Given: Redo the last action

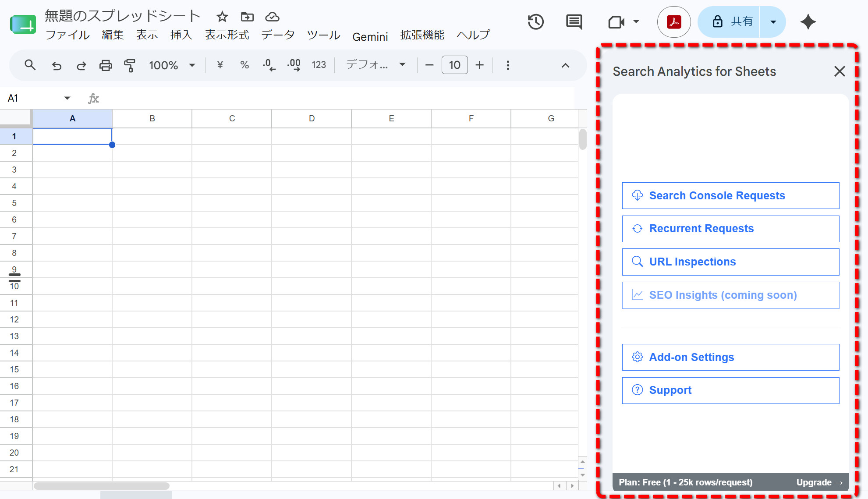Looking at the screenshot, I should 81,65.
